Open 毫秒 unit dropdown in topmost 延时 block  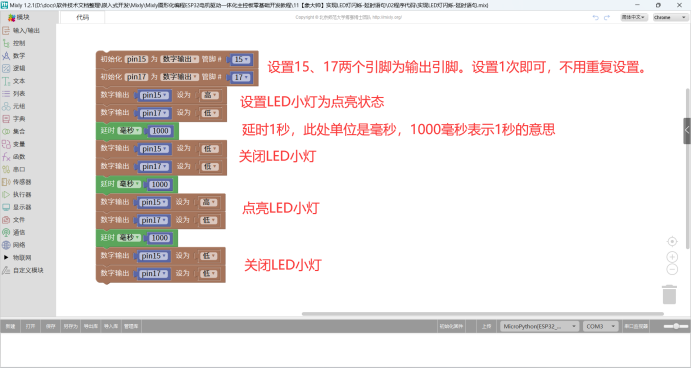[130, 131]
